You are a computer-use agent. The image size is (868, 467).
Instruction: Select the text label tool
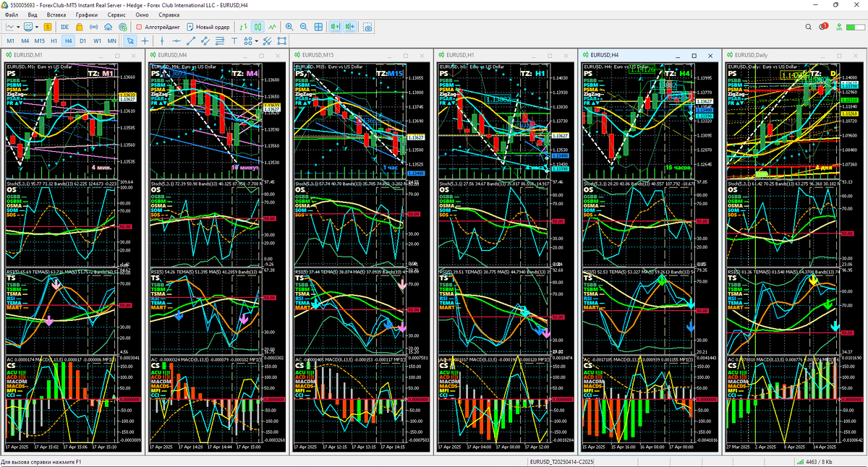click(234, 41)
